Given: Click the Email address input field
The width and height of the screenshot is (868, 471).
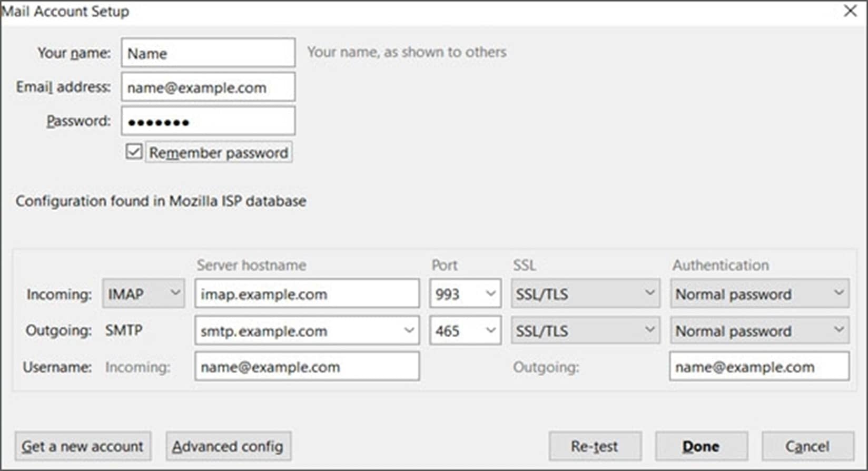Looking at the screenshot, I should 208,87.
